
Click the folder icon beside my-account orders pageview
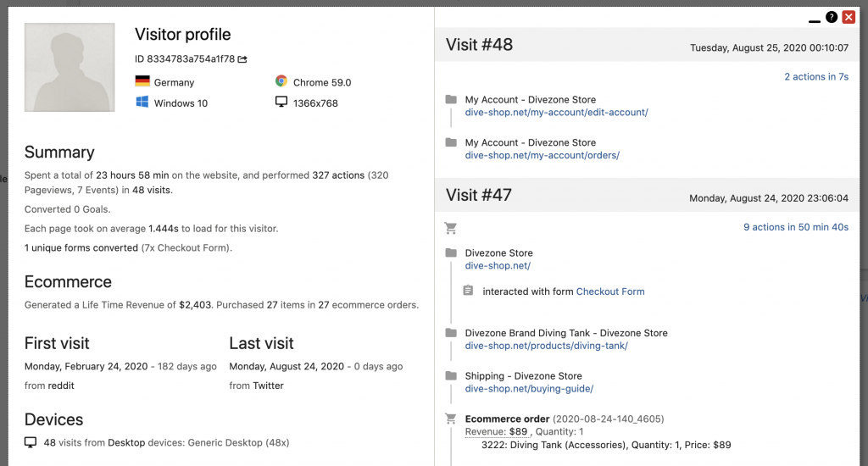click(x=451, y=143)
